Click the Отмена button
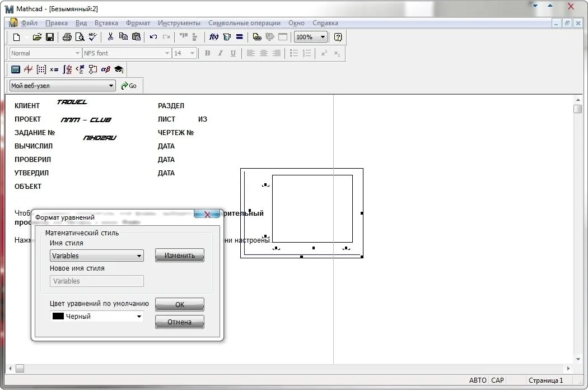Viewport: 588px width, 390px height. [179, 322]
